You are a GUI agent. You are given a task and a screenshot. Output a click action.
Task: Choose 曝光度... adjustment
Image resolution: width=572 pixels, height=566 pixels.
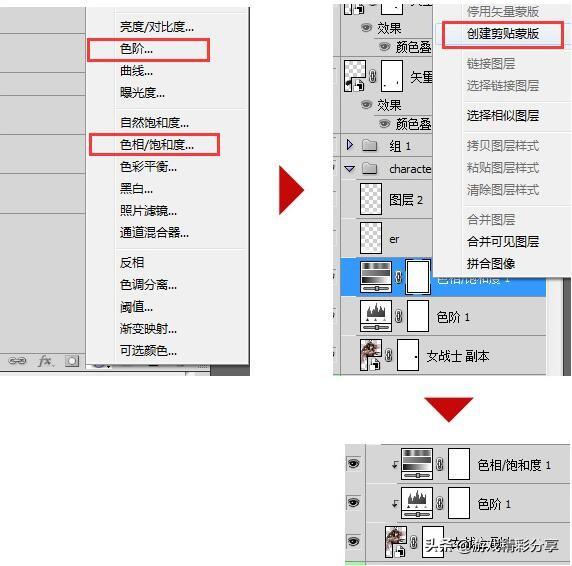143,93
